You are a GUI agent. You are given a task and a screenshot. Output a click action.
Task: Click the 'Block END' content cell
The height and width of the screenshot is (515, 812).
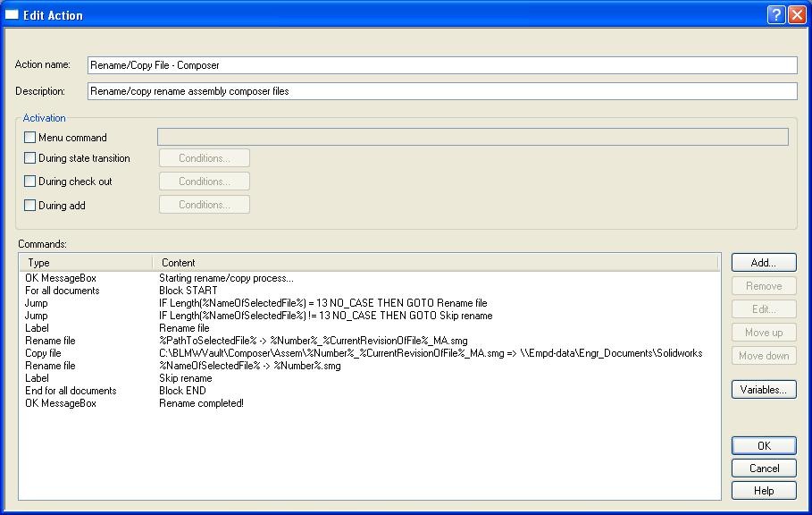point(182,391)
